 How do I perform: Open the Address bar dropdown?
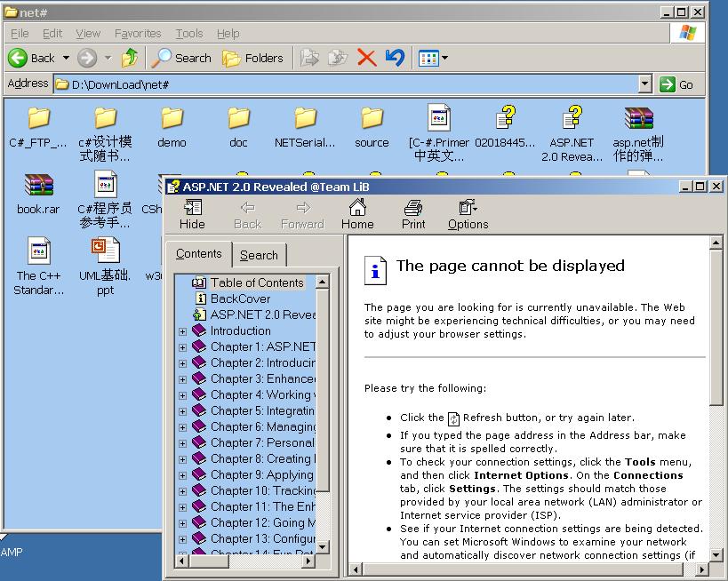click(644, 84)
